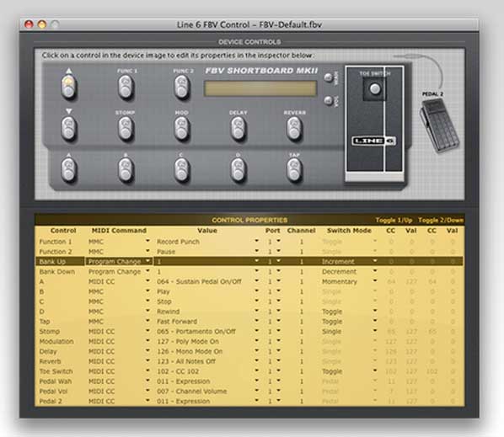The height and width of the screenshot is (437, 504).
Task: Select the STOMP footswitch
Action: pos(126,129)
